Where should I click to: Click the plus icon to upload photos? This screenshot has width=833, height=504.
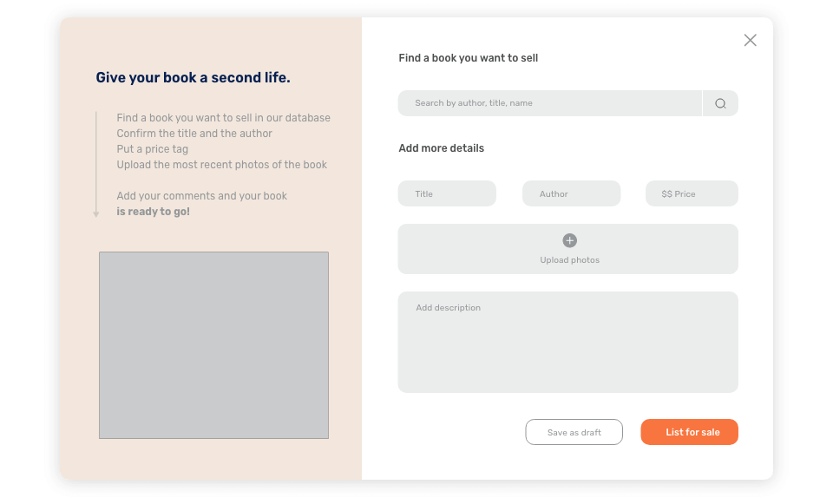coord(569,240)
